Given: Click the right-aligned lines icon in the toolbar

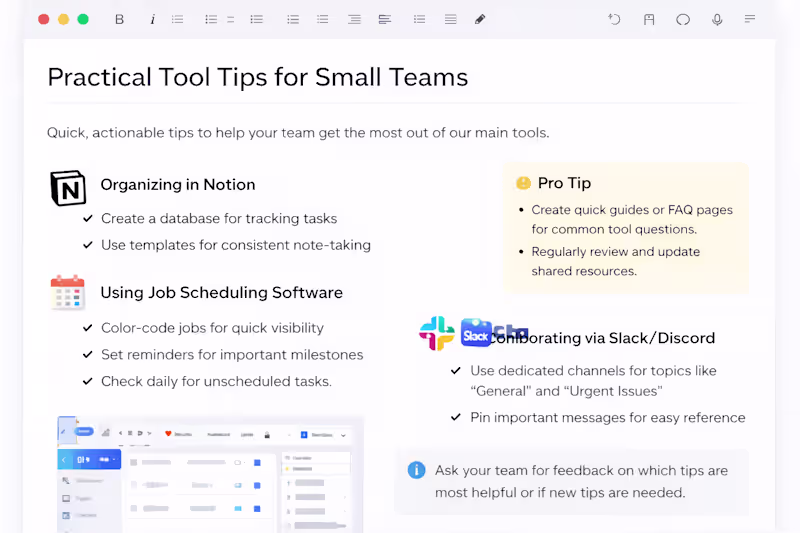Looking at the screenshot, I should click(x=354, y=19).
